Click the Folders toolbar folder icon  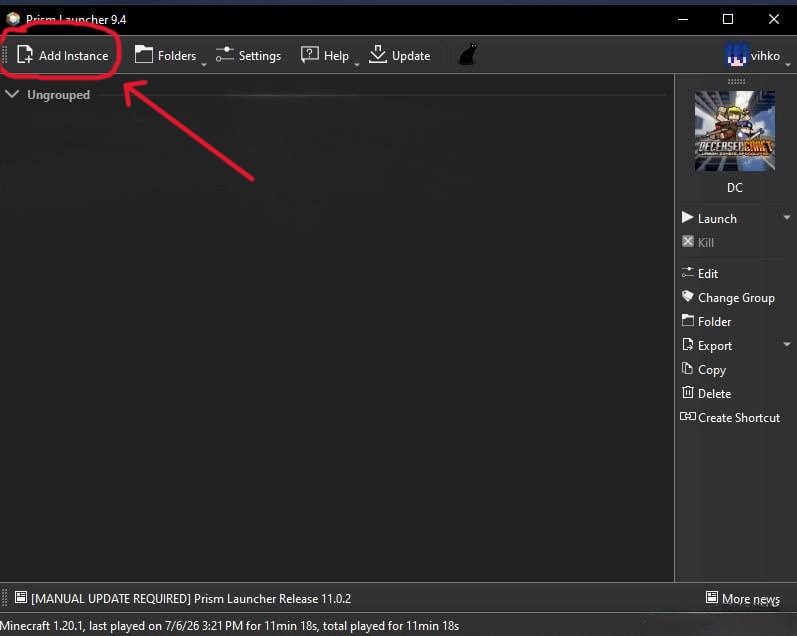coord(143,54)
